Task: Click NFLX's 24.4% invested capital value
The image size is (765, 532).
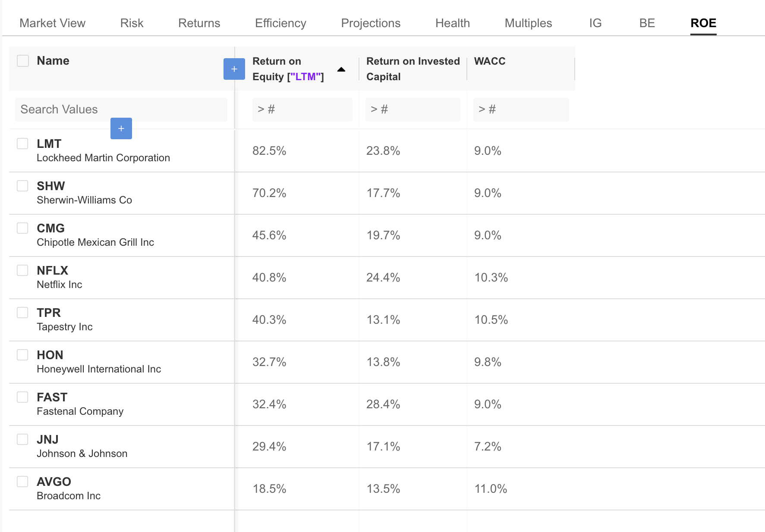Action: pos(383,278)
